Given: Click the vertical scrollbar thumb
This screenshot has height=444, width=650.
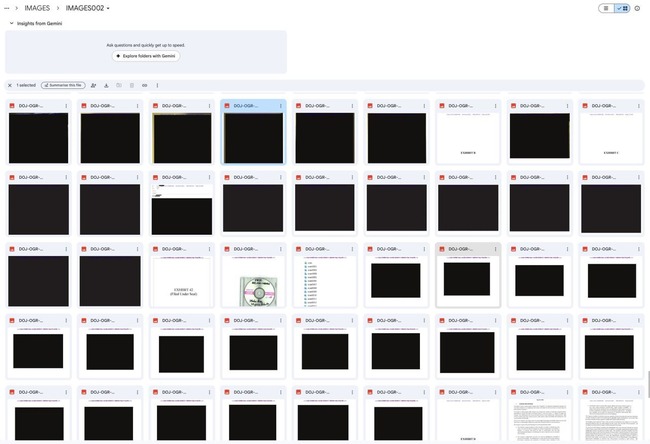Looking at the screenshot, I should pos(648,384).
